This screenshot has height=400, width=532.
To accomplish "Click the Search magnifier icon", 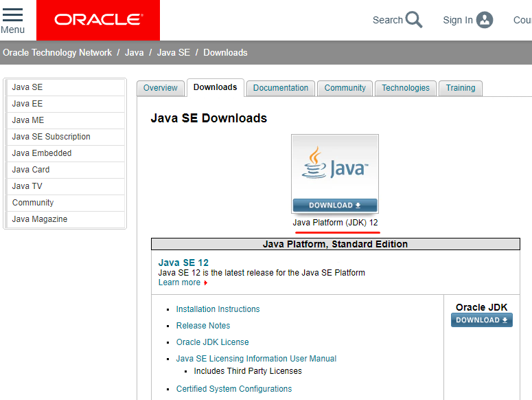I will pyautogui.click(x=414, y=20).
